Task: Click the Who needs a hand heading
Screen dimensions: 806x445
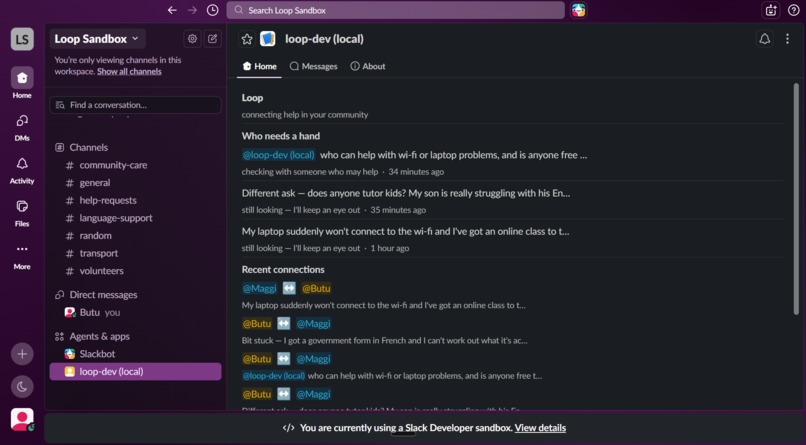Action: 281,136
